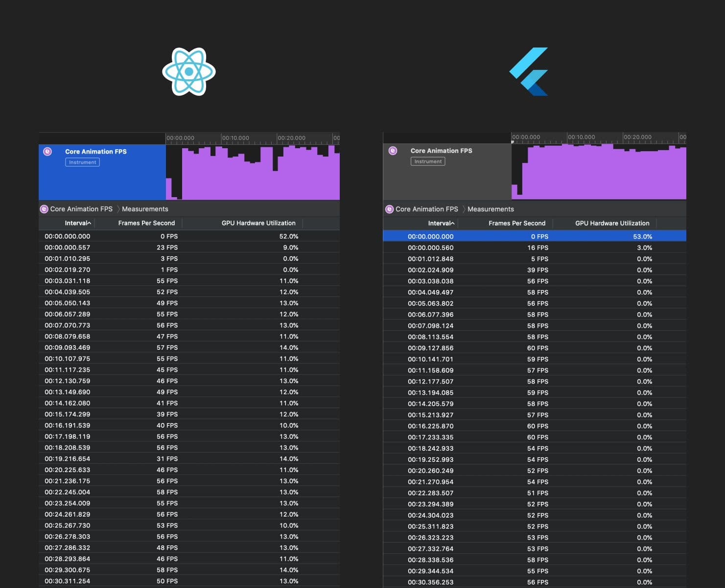Select row 00:00.000.560 showing 16 FPS
725x588 pixels.
[535, 248]
